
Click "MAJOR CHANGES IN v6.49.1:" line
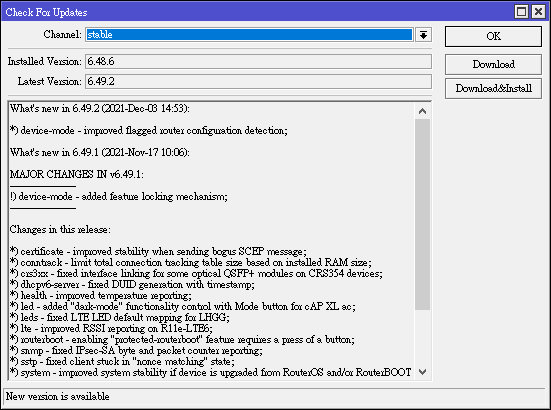coord(77,174)
